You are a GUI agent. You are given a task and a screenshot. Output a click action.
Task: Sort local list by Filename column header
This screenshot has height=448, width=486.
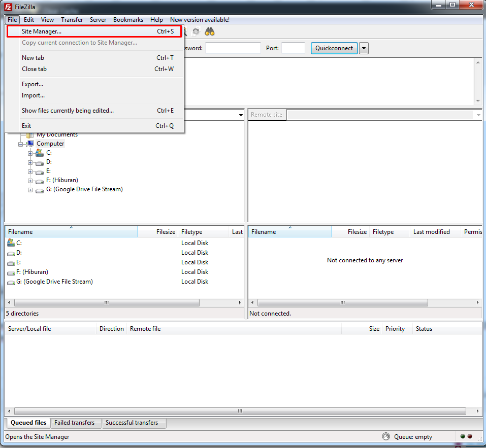(x=71, y=231)
